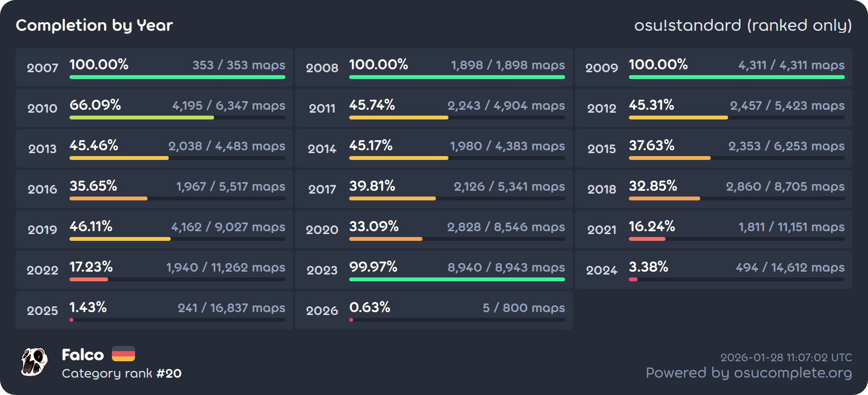Viewport: 868px width, 395px height.
Task: Click the UTC timestamp text
Action: pos(786,357)
